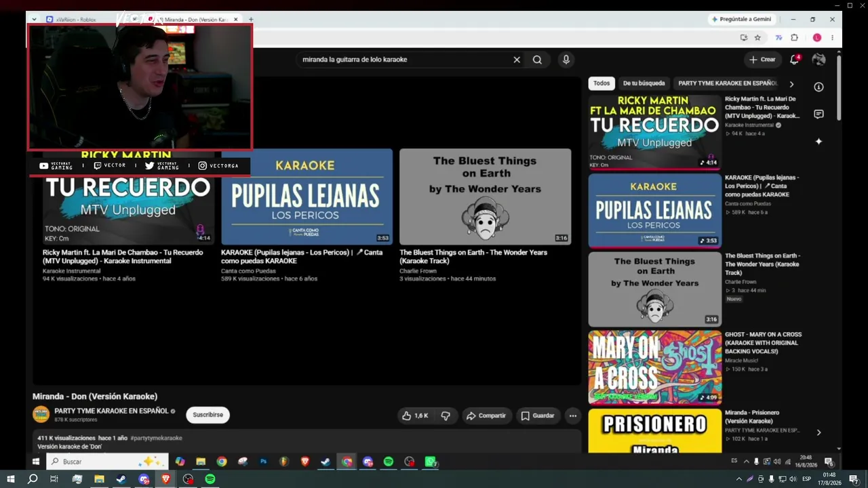
Task: Open a new Chrome tab
Action: (x=251, y=20)
